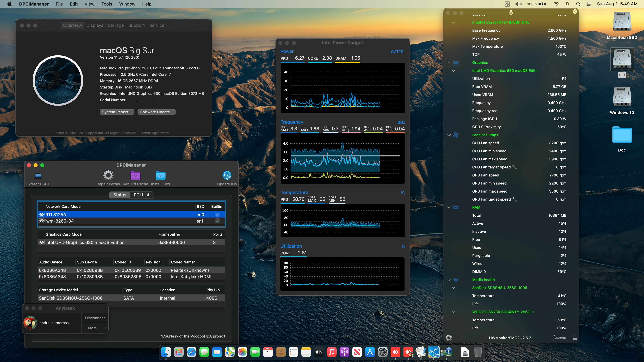Image resolution: width=644 pixels, height=362 pixels.
Task: Click Intel Power Gadget Dock icon
Action: 434,352
